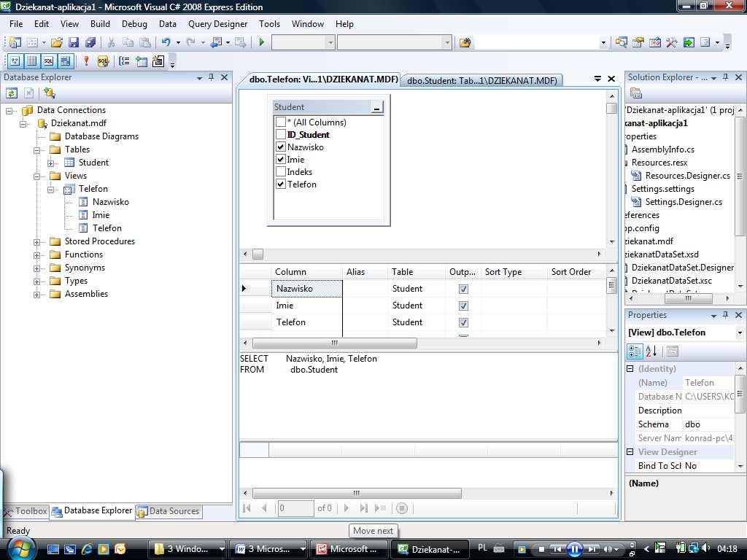Image resolution: width=747 pixels, height=560 pixels.
Task: Expand the Student table node
Action: [x=50, y=163]
